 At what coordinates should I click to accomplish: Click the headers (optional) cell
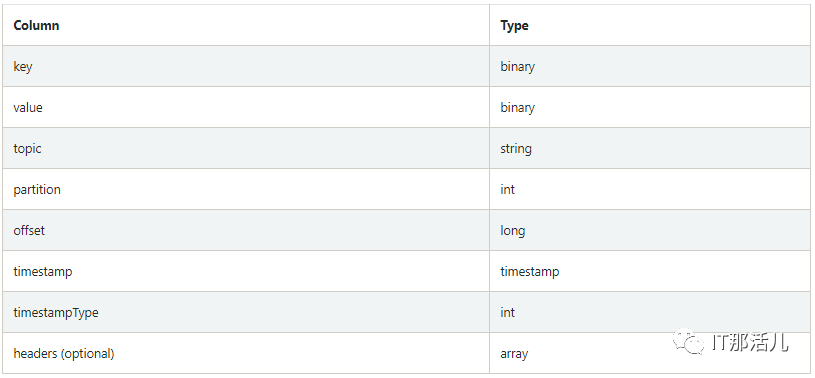pyautogui.click(x=246, y=354)
